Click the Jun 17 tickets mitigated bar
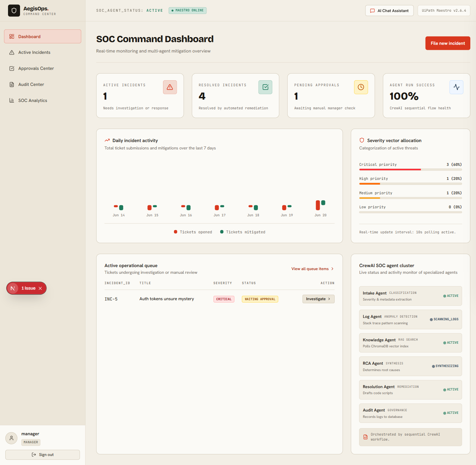The height and width of the screenshot is (465, 476). [222, 206]
